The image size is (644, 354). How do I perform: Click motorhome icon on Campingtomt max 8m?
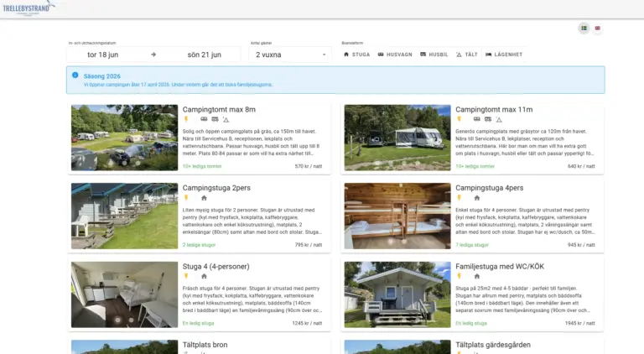click(215, 119)
